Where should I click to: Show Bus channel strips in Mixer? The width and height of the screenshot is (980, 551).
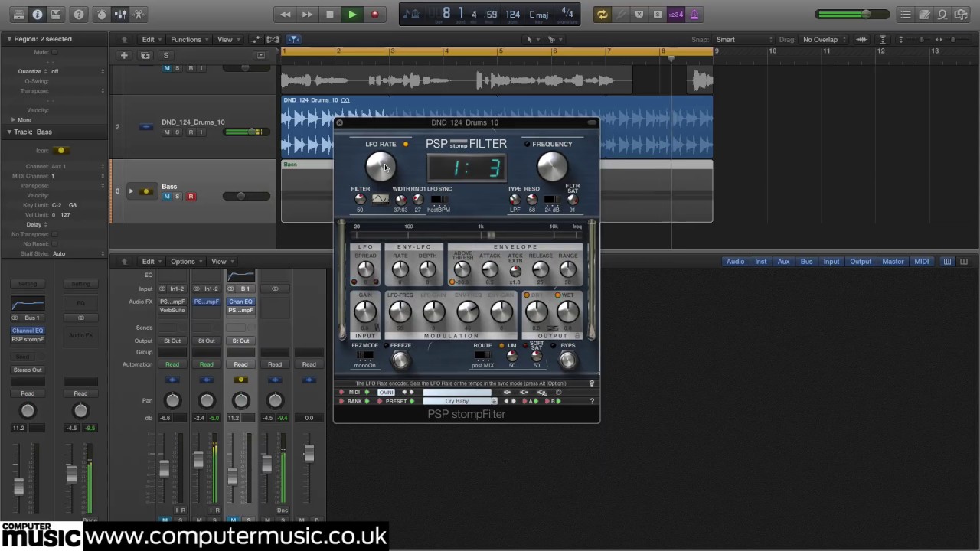pos(806,262)
